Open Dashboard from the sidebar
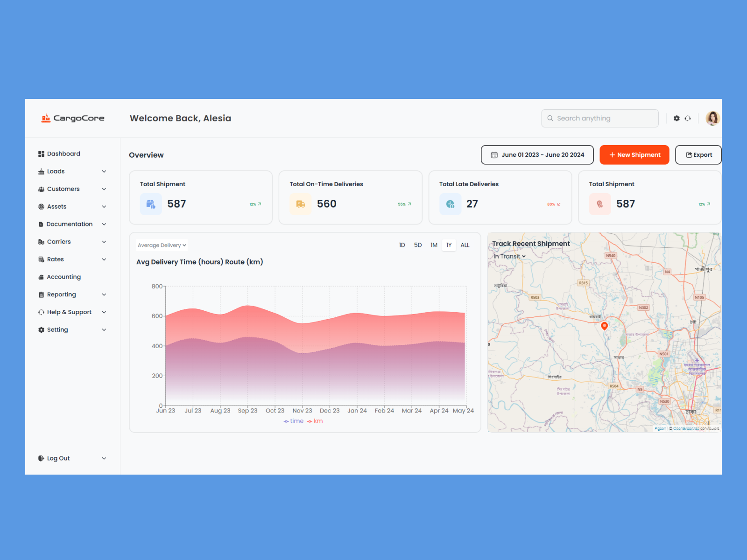 tap(63, 154)
